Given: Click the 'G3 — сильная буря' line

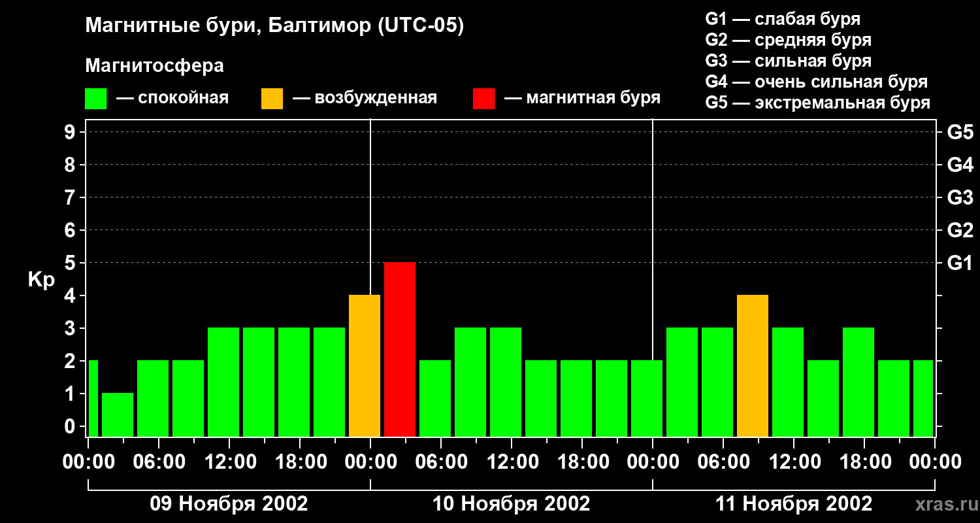Looking at the screenshot, I should pyautogui.click(x=788, y=61).
